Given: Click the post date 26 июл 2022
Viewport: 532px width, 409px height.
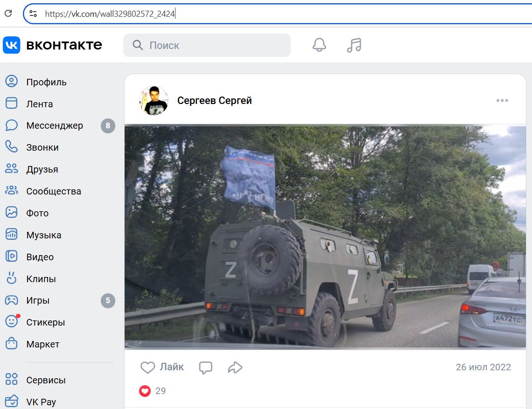Looking at the screenshot, I should coord(483,367).
